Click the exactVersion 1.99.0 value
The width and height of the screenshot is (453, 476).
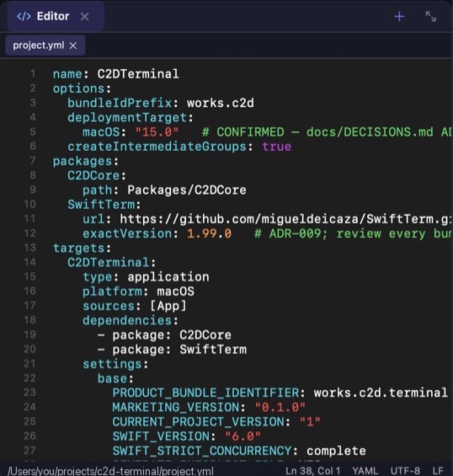[209, 233]
